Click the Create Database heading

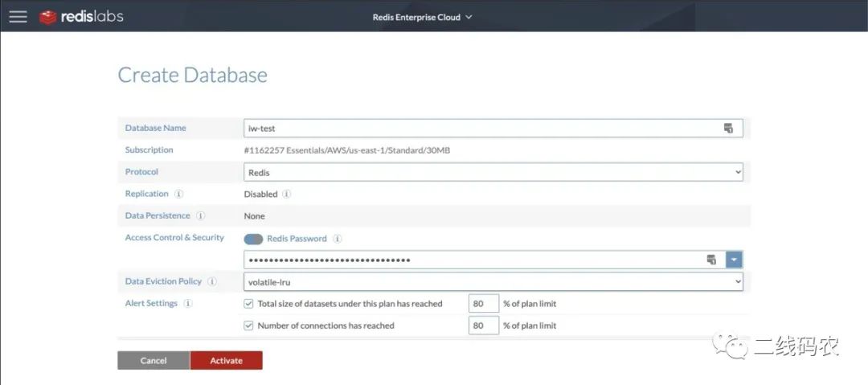point(193,75)
